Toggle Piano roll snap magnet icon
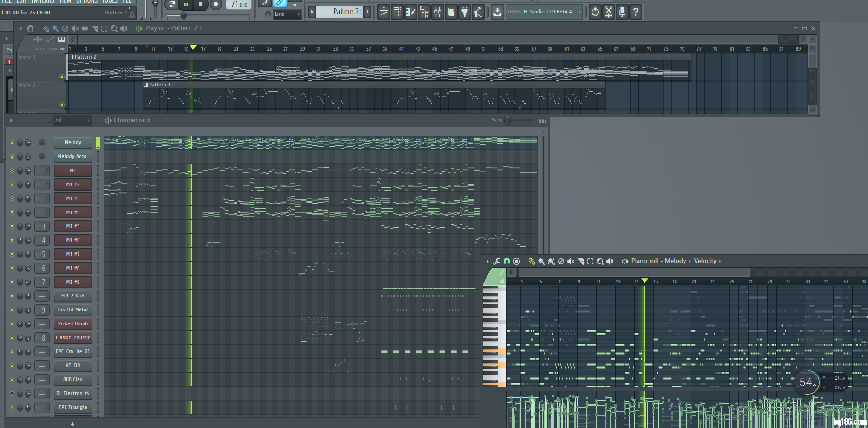This screenshot has width=868, height=428. [507, 261]
